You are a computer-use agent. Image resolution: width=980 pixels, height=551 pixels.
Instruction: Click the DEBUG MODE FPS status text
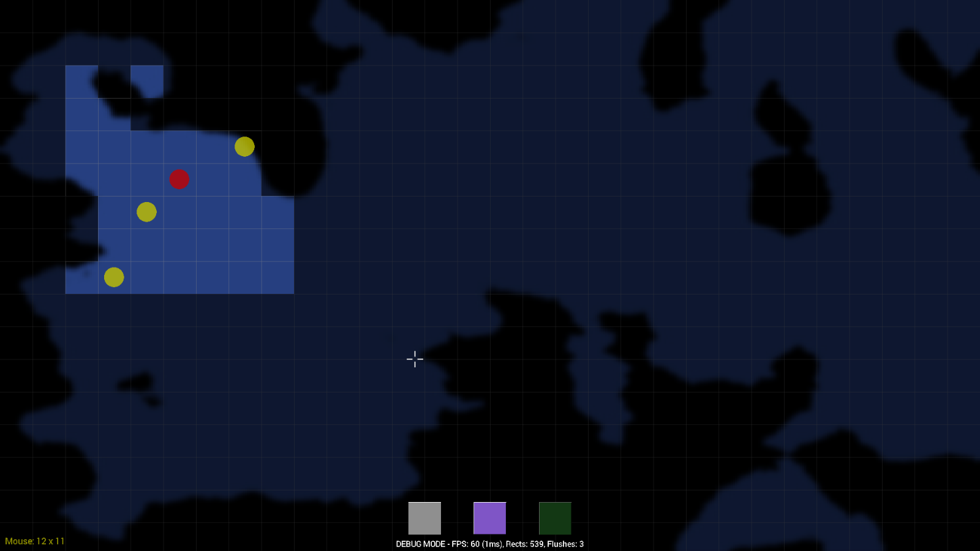pyautogui.click(x=489, y=544)
